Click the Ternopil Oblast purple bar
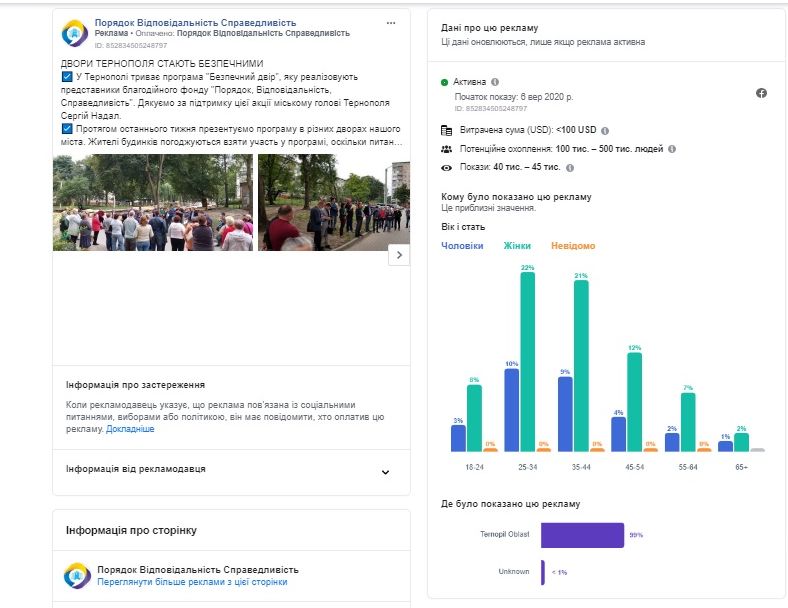Viewport: 788px width, 608px height. tap(582, 535)
